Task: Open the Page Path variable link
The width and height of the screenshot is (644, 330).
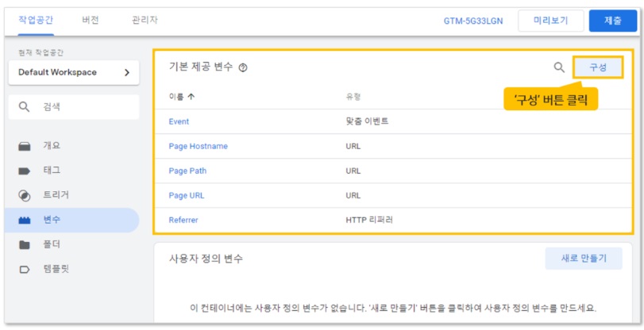Action: pos(187,171)
